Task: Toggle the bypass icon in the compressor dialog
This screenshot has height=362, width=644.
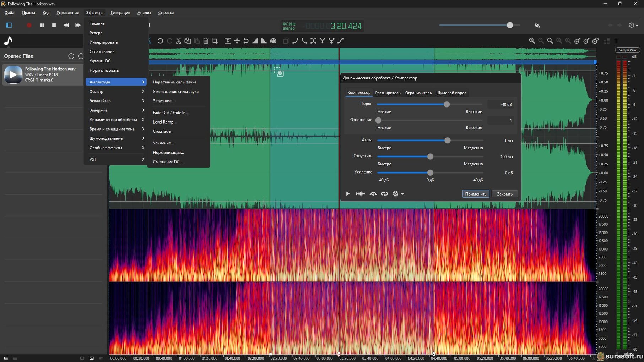Action: click(x=373, y=194)
